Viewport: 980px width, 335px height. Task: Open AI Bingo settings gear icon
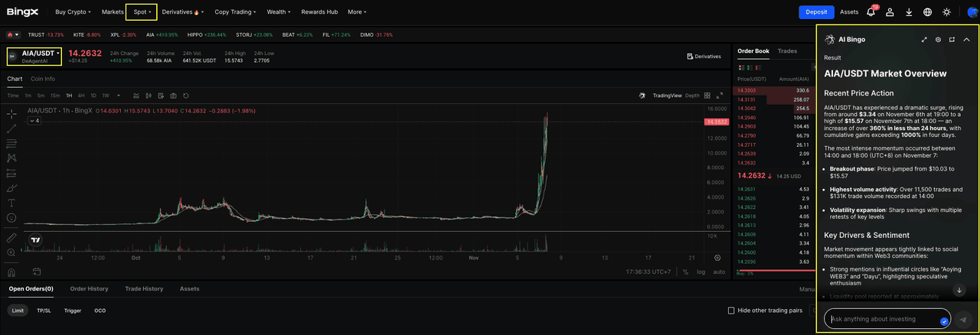pos(938,40)
